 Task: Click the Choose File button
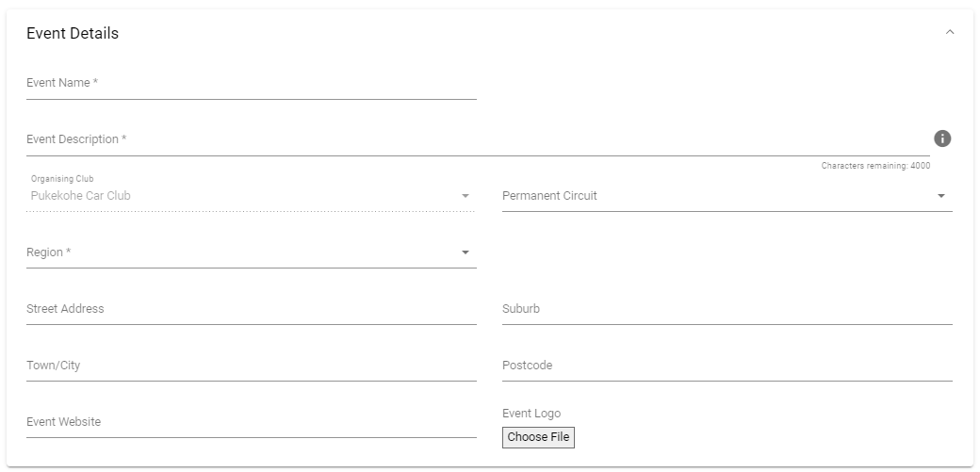[538, 437]
